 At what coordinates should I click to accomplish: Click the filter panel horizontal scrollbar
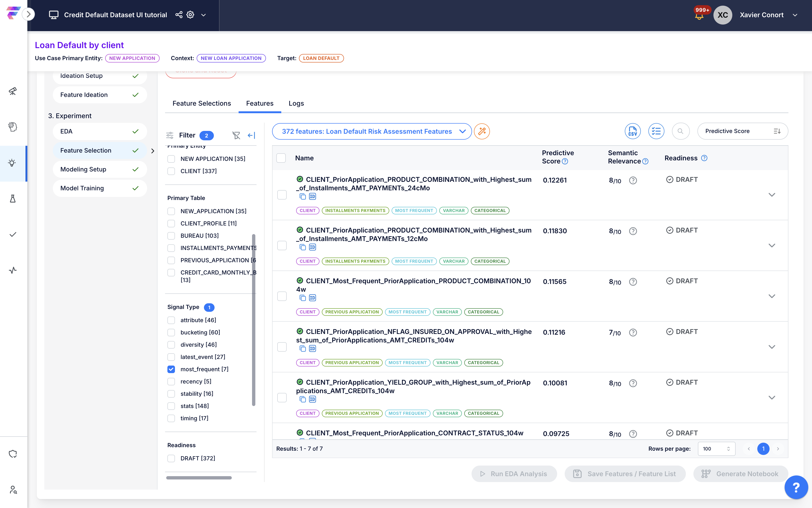[199, 478]
